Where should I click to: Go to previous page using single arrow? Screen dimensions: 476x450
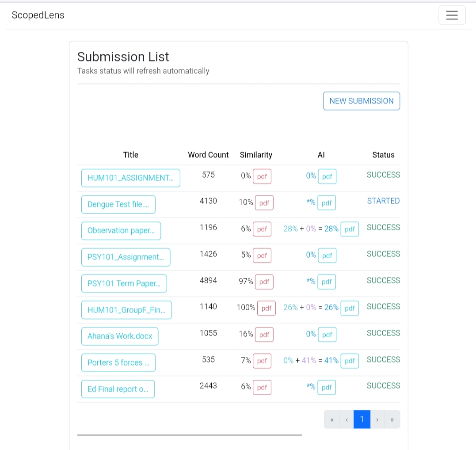(347, 419)
